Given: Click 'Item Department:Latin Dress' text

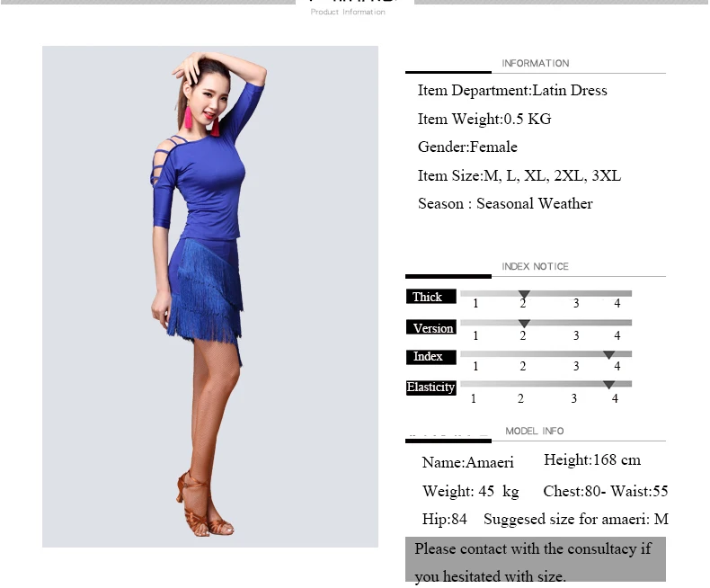Looking at the screenshot, I should point(512,90).
